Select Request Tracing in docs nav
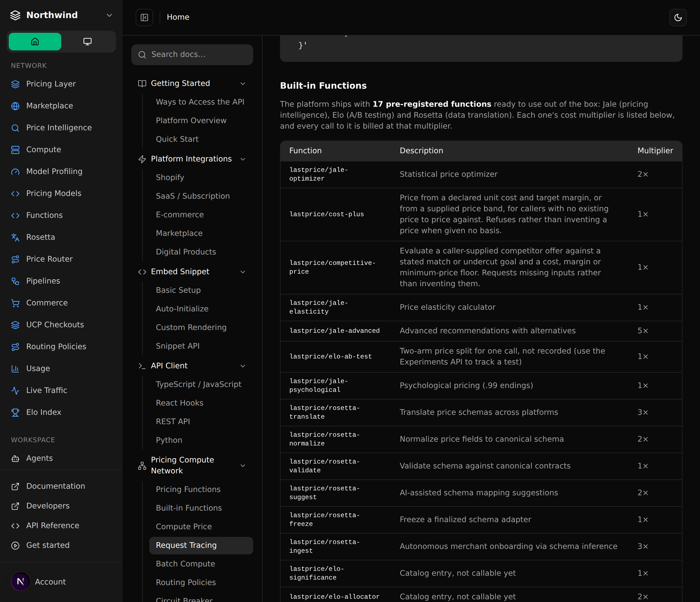The width and height of the screenshot is (700, 602). click(201, 546)
